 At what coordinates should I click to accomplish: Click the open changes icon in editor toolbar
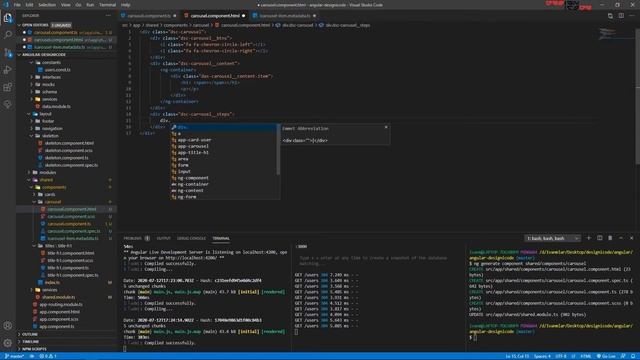click(610, 16)
